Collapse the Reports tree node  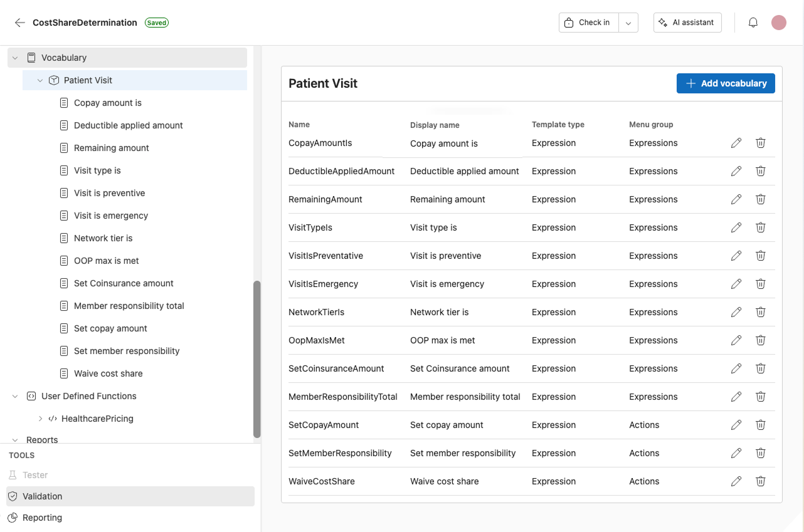[15, 440]
